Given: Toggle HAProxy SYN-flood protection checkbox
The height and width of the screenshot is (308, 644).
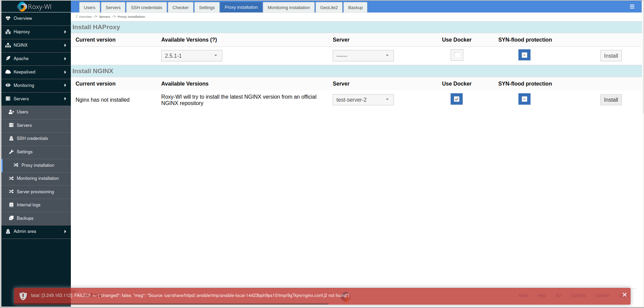Looking at the screenshot, I should point(524,55).
